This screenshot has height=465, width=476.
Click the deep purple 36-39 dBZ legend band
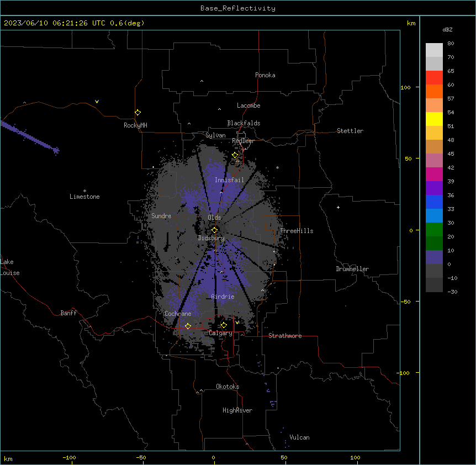(434, 188)
